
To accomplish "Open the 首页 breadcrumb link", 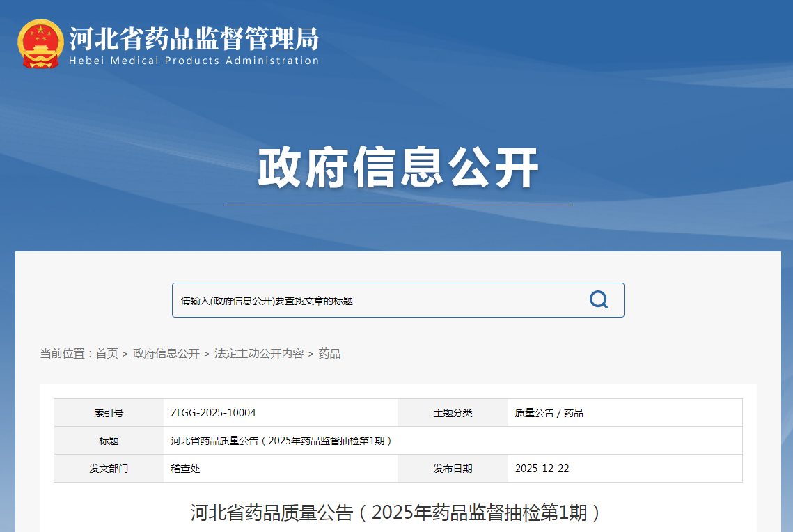I will click(x=107, y=354).
